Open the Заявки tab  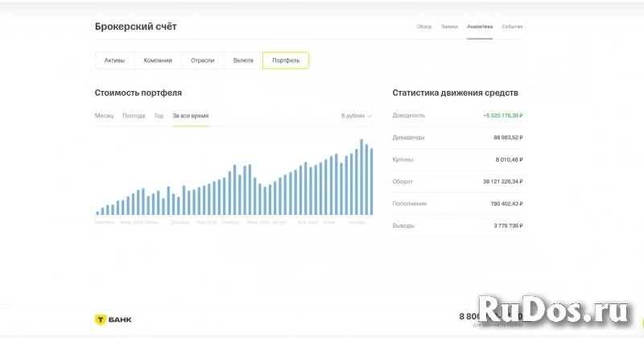(x=449, y=27)
